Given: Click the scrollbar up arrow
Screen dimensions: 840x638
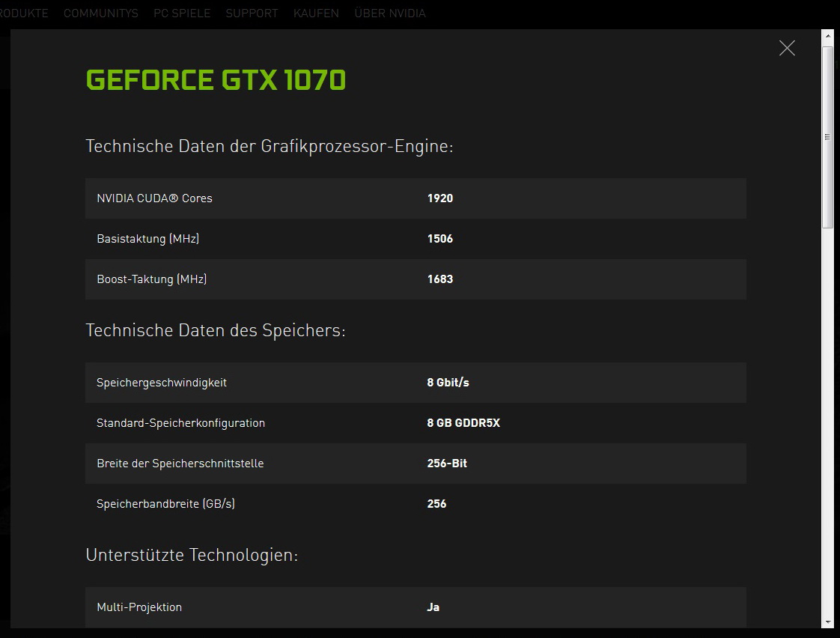Looking at the screenshot, I should pyautogui.click(x=828, y=35).
